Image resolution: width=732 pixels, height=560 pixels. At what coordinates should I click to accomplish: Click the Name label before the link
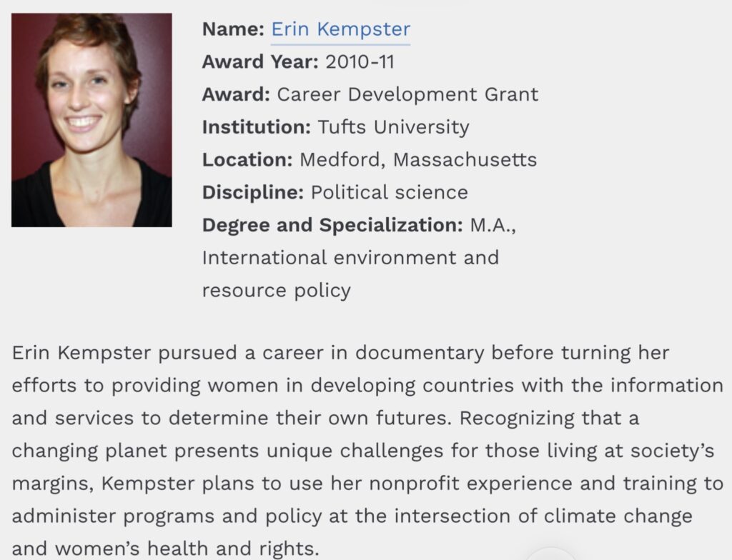click(233, 29)
